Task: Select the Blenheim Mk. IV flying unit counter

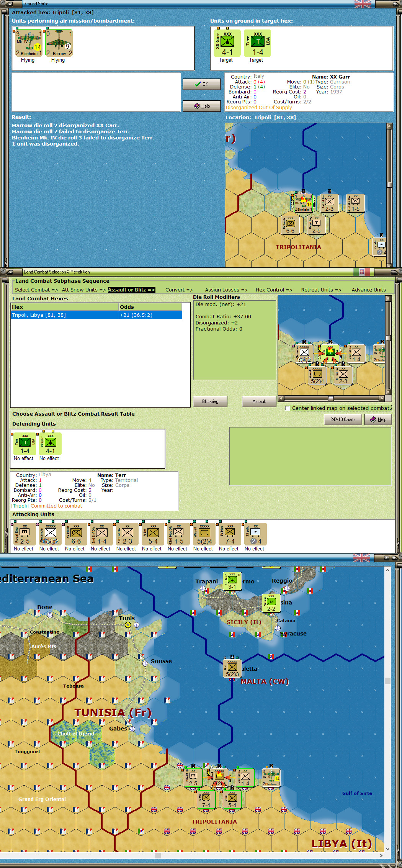Action: [28, 43]
